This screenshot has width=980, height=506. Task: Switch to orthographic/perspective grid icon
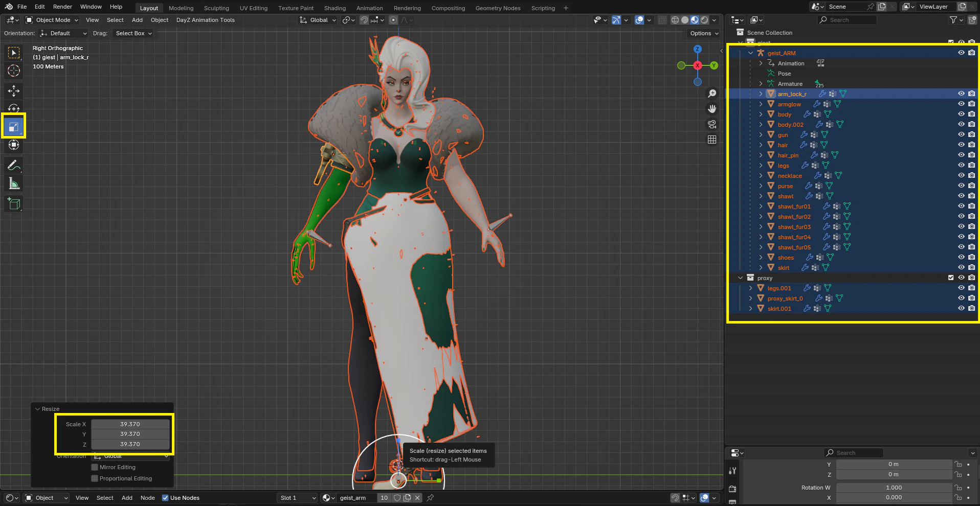711,140
